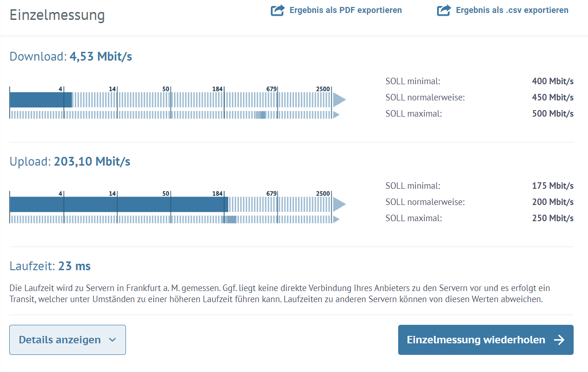Repeat measurement with Einzelmessung wiederholen
Viewport: 588px width, 372px height.
pyautogui.click(x=486, y=340)
